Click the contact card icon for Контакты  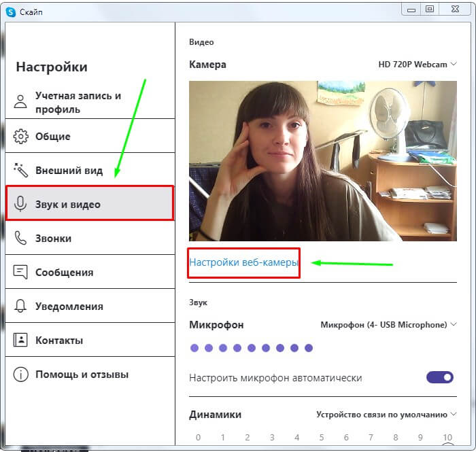pos(20,340)
